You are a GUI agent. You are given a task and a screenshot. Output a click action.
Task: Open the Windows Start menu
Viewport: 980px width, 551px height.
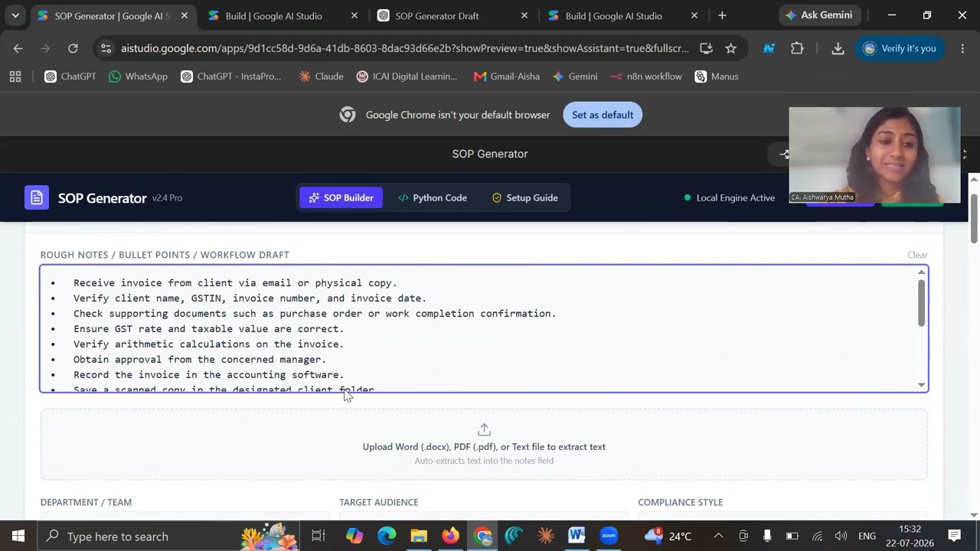tap(18, 536)
